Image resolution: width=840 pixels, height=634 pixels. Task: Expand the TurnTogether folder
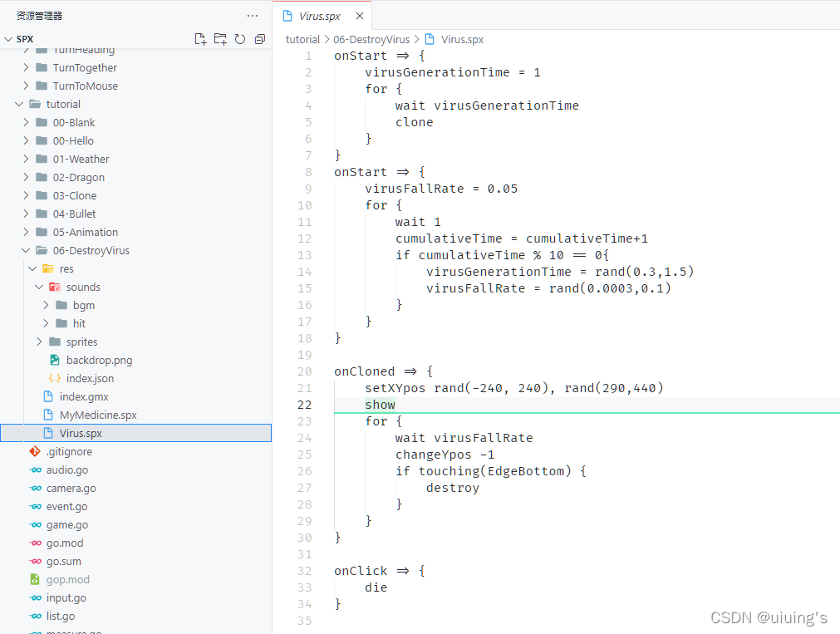click(x=26, y=67)
